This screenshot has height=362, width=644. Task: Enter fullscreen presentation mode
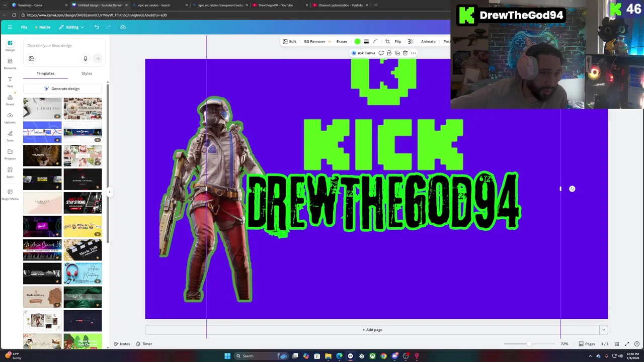tap(627, 344)
